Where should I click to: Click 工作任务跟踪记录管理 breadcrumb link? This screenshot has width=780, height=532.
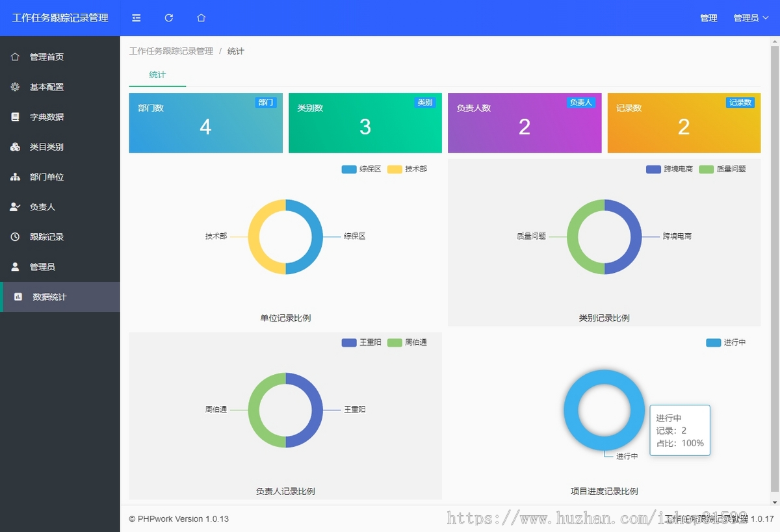171,51
